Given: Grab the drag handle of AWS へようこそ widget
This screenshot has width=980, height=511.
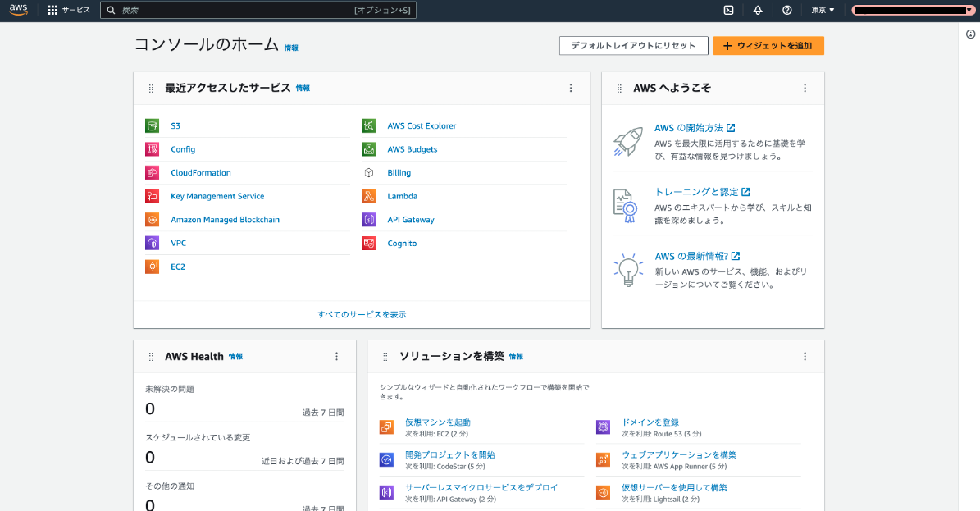Looking at the screenshot, I should pyautogui.click(x=619, y=89).
